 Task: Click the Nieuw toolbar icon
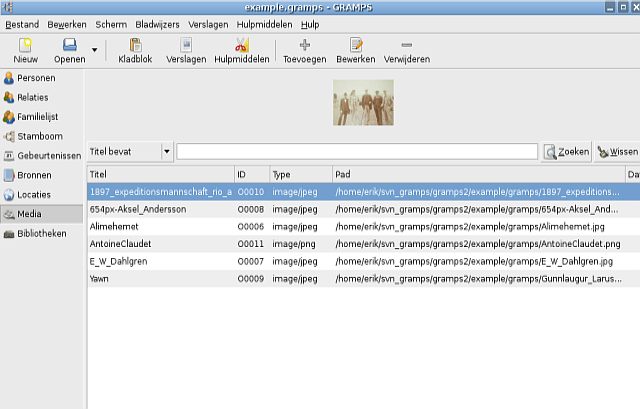point(25,50)
